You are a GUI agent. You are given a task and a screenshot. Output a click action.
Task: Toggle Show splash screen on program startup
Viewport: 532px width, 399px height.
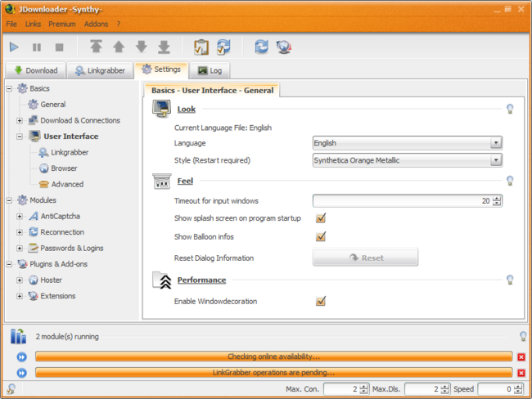pos(321,217)
